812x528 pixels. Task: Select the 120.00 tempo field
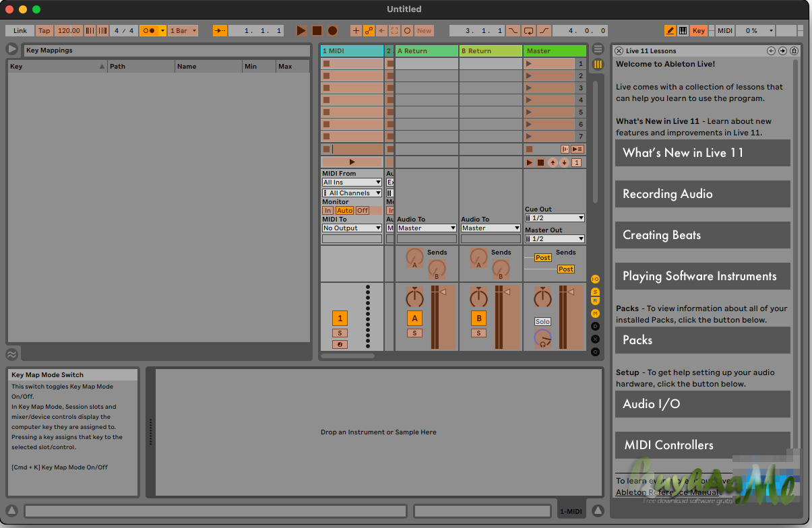[68, 30]
